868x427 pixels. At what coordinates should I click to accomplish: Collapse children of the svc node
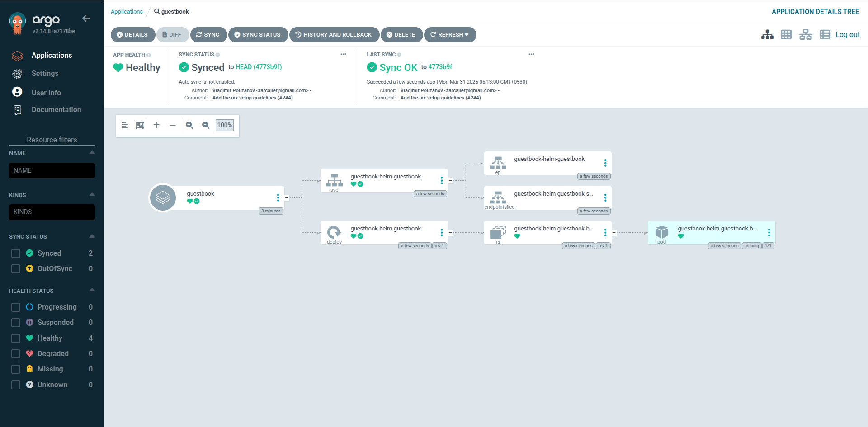[450, 180]
